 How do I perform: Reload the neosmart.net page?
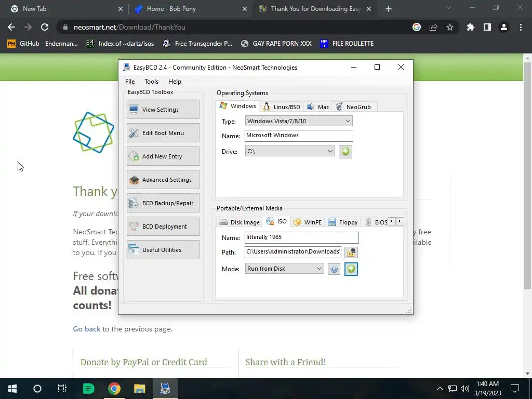click(45, 27)
